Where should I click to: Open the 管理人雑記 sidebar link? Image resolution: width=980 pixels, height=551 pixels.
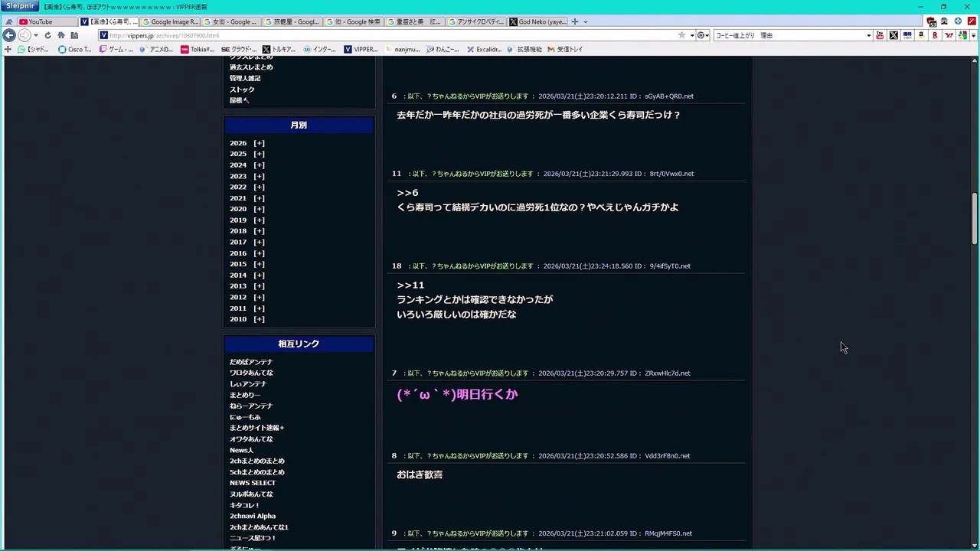coord(245,78)
